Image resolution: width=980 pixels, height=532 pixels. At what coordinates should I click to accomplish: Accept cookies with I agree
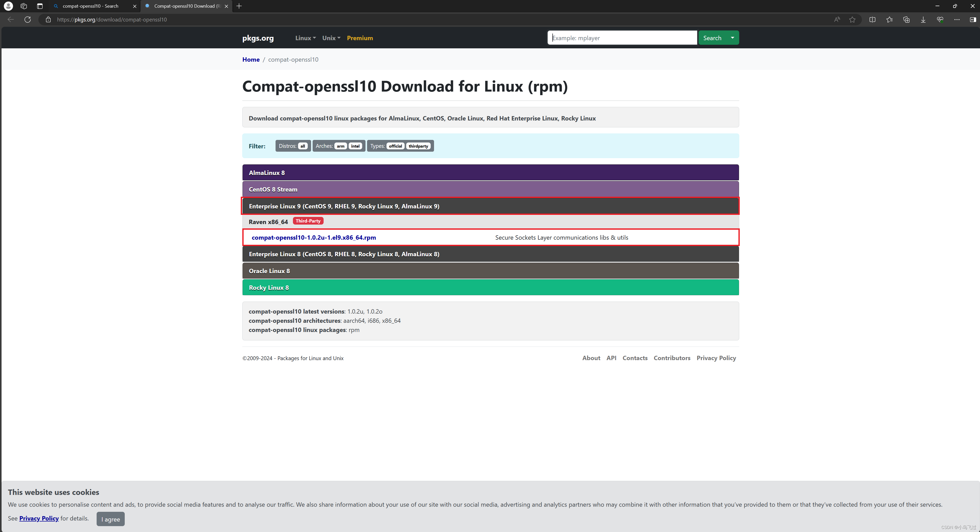(110, 519)
